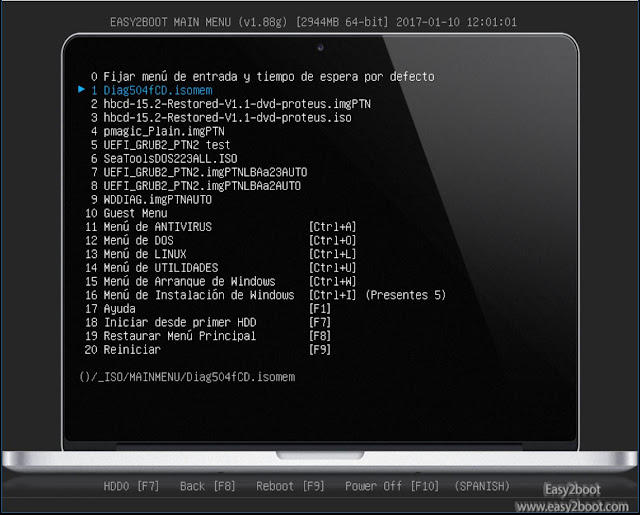
Task: Click the [2944MB 64-bit] memory info
Action: [342, 22]
